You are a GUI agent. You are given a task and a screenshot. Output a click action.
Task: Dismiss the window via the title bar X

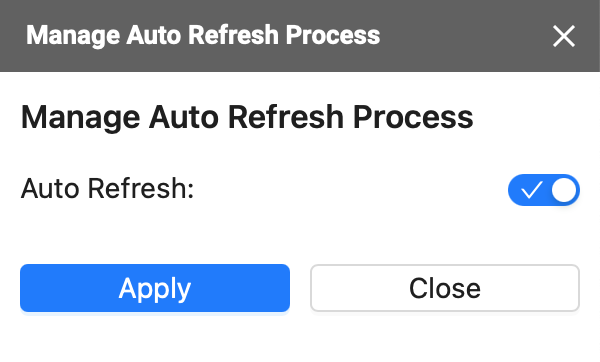tap(564, 36)
